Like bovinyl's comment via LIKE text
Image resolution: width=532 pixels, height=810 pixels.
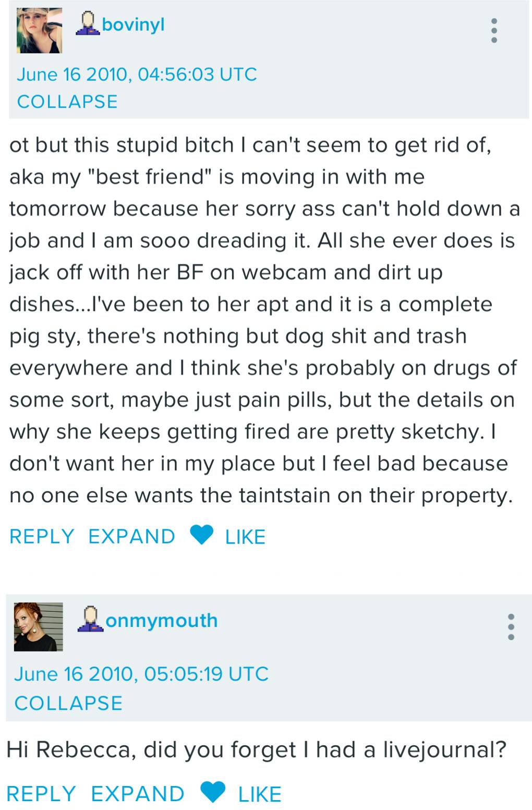245,537
